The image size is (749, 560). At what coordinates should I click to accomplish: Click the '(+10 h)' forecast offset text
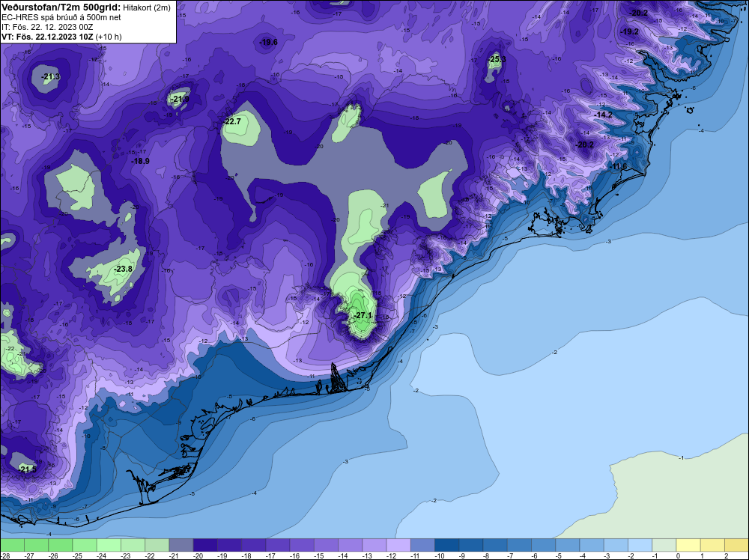[x=109, y=37]
